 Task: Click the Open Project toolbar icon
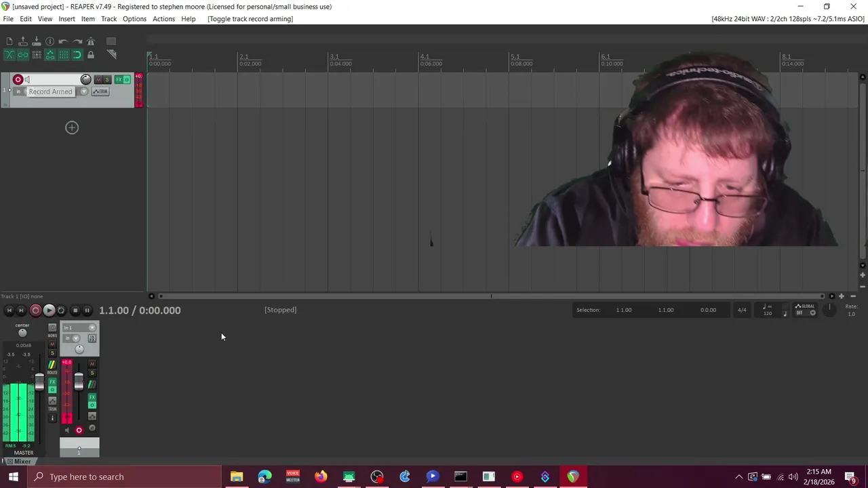(23, 41)
